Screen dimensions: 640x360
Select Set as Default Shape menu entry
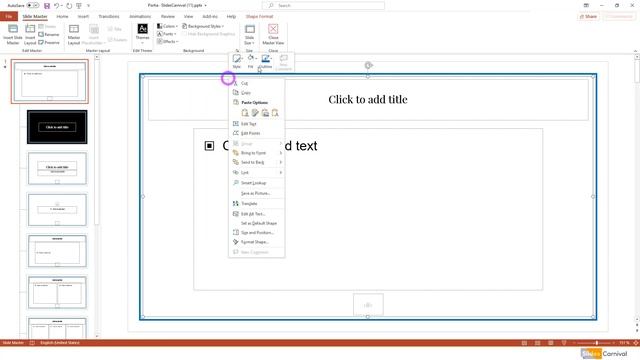coord(256,223)
